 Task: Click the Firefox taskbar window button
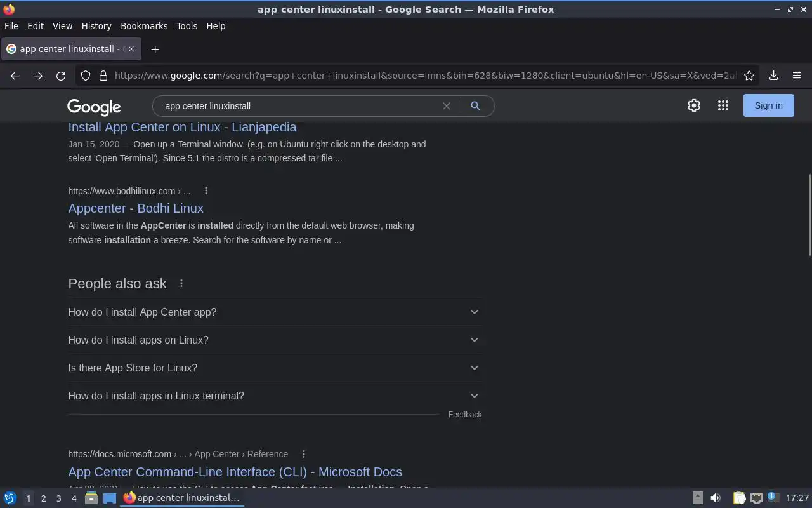pyautogui.click(x=183, y=498)
